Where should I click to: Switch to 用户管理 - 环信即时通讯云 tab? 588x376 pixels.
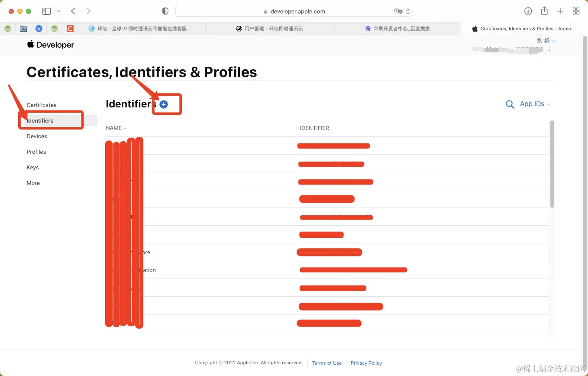[269, 29]
